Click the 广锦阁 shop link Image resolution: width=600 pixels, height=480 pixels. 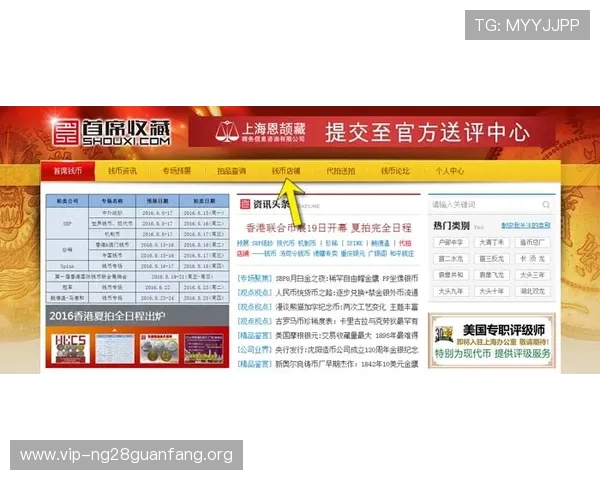pyautogui.click(x=377, y=253)
